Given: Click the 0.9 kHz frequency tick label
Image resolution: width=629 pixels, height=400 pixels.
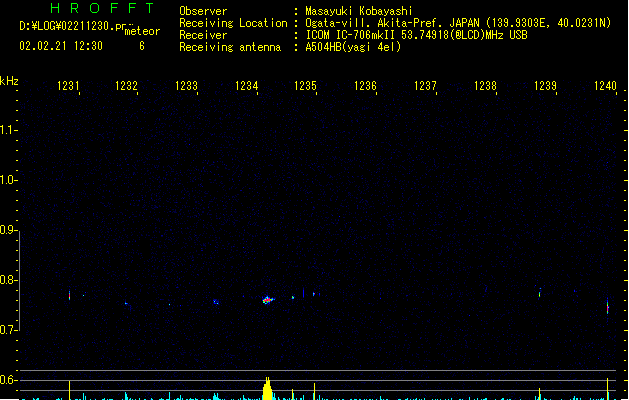Looking at the screenshot, I should [7, 230].
